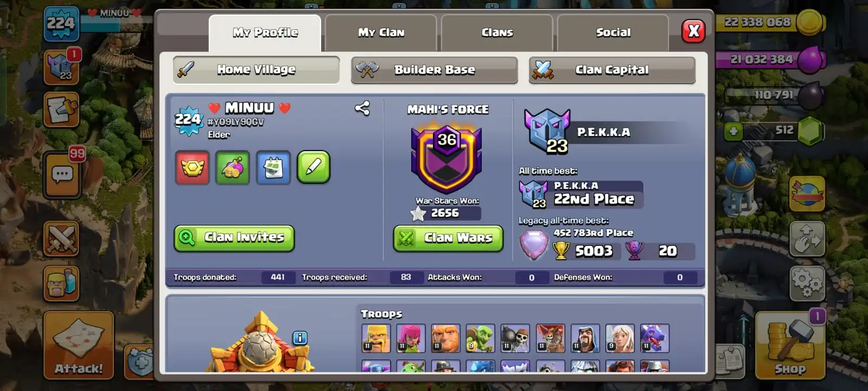Open the blue calendar events icon

click(x=273, y=167)
